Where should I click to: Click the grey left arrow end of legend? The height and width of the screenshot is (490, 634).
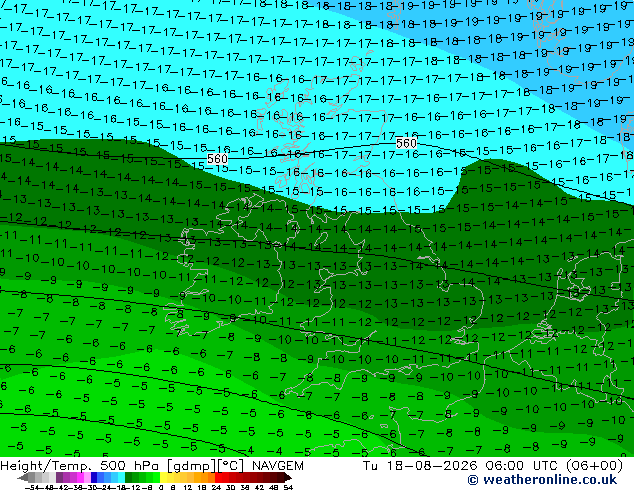[23, 477]
